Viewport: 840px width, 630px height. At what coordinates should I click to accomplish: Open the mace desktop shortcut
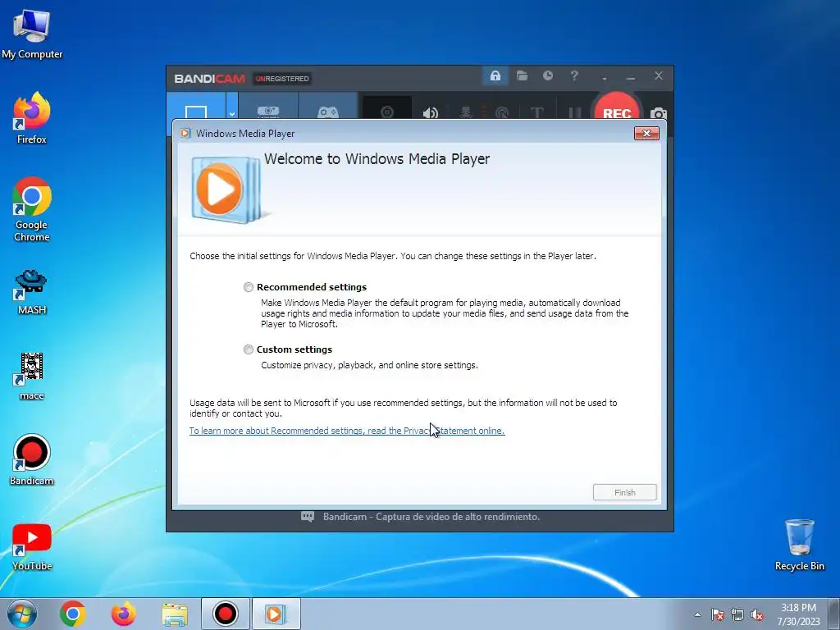[32, 377]
